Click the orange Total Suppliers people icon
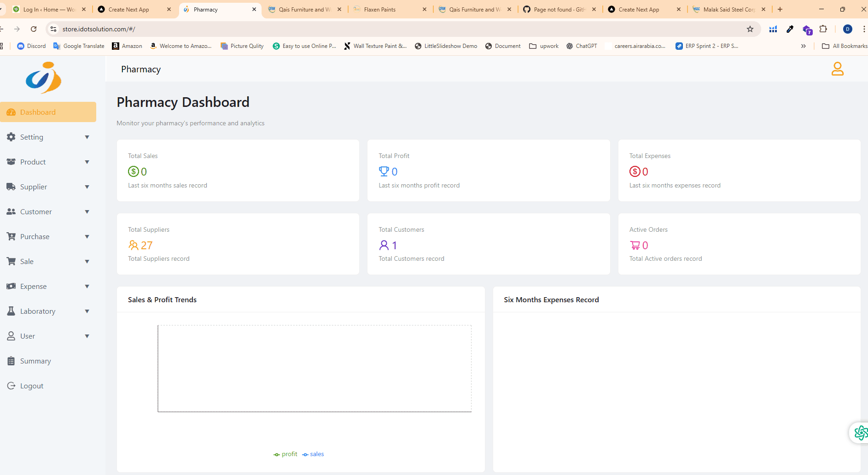 tap(134, 245)
